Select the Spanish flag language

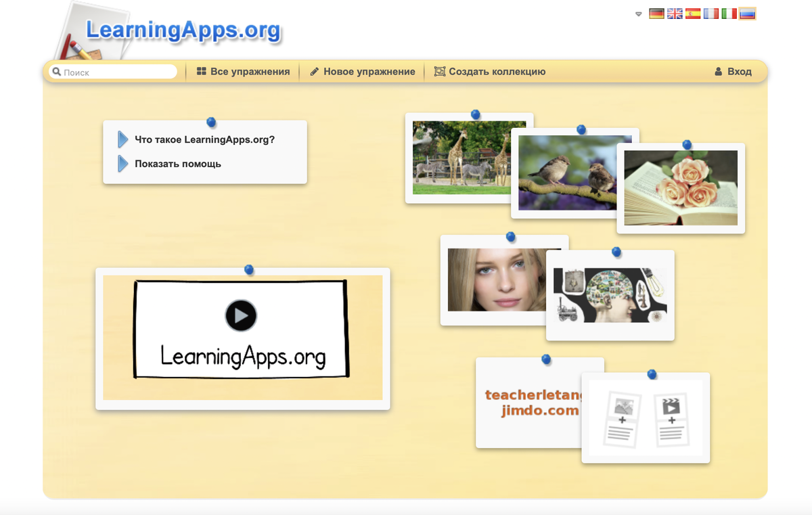pos(693,14)
